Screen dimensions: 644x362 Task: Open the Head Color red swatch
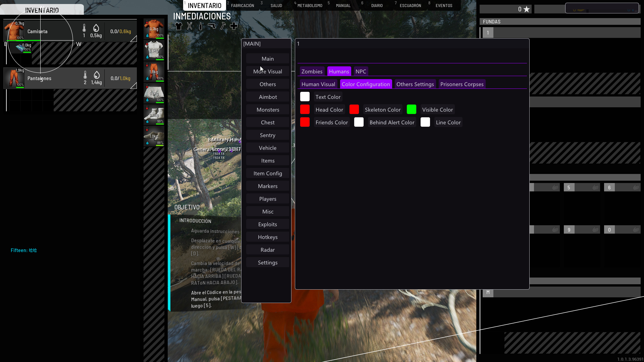(305, 109)
